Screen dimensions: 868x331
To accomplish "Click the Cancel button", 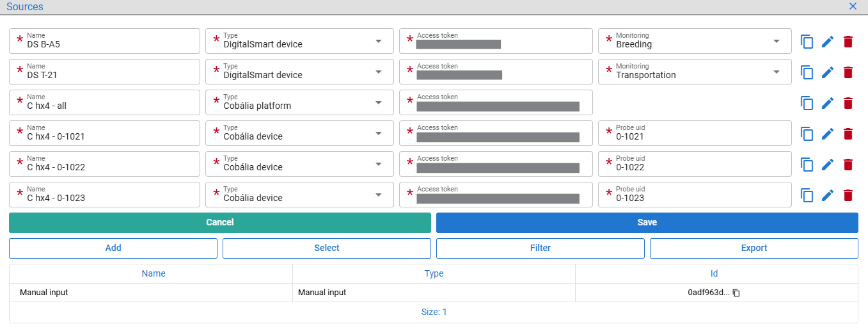I will [x=220, y=223].
